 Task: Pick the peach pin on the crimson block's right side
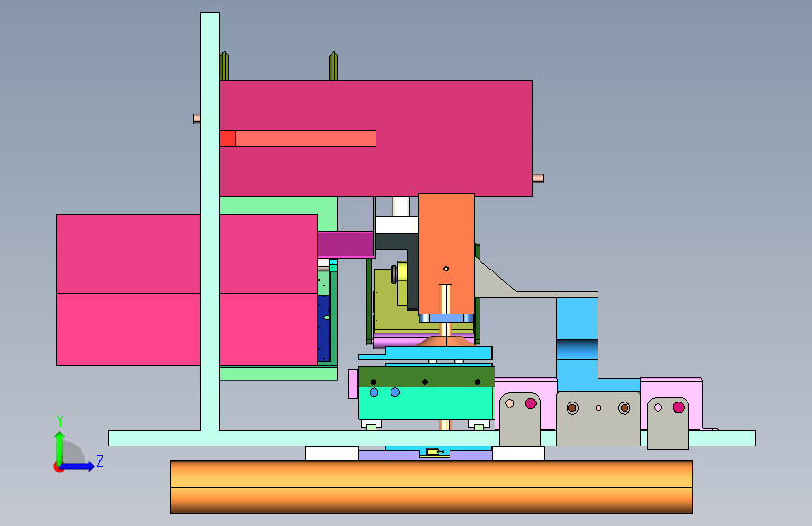pyautogui.click(x=538, y=178)
